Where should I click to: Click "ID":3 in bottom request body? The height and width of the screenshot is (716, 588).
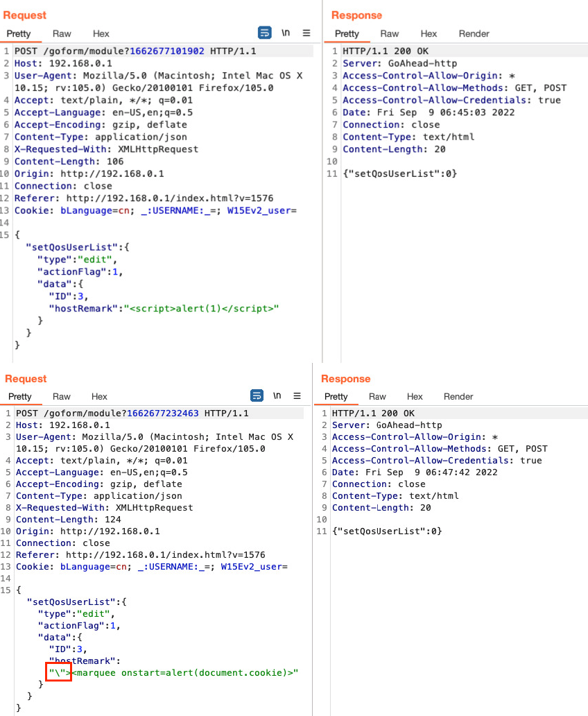[x=67, y=649]
